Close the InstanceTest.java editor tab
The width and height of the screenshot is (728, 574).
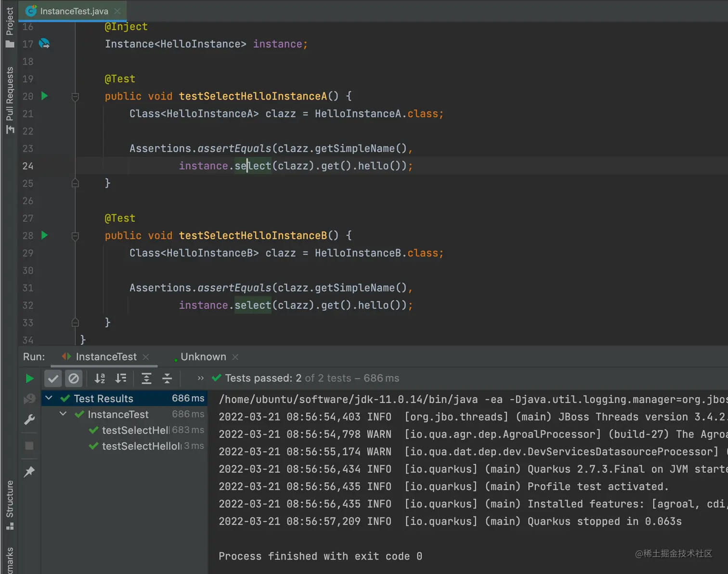tap(117, 11)
